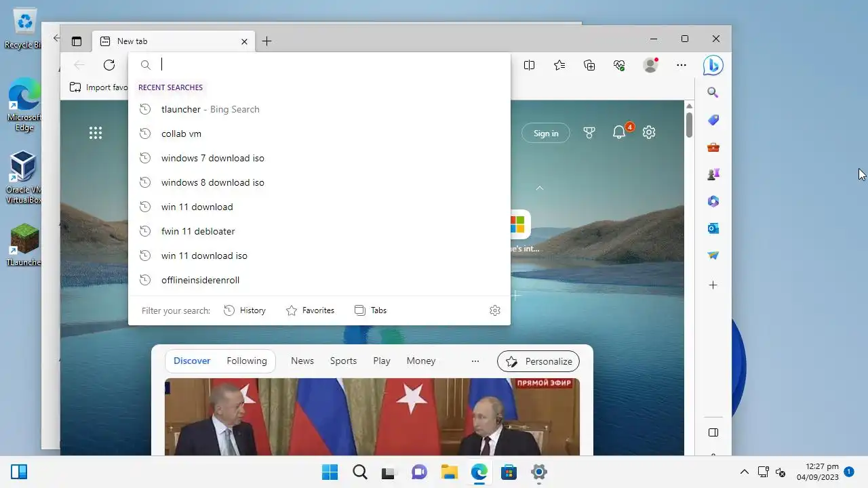The width and height of the screenshot is (868, 488).
Task: Close the New tab tab
Action: point(244,41)
